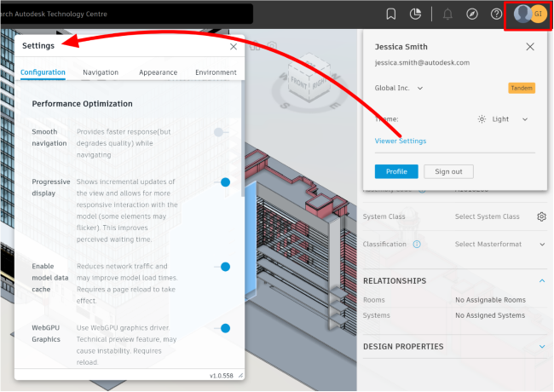Click the Settings panel vertical scrollbar

(242, 138)
